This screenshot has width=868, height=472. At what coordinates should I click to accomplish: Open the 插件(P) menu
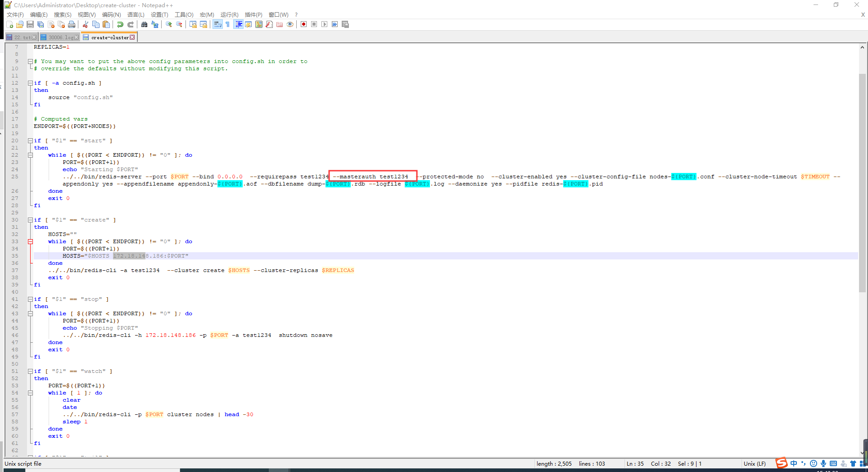253,15
